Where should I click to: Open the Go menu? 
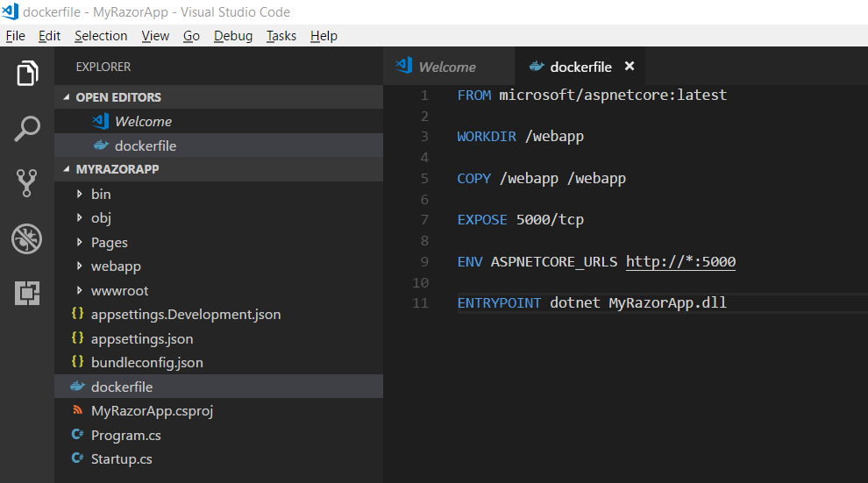click(x=191, y=36)
